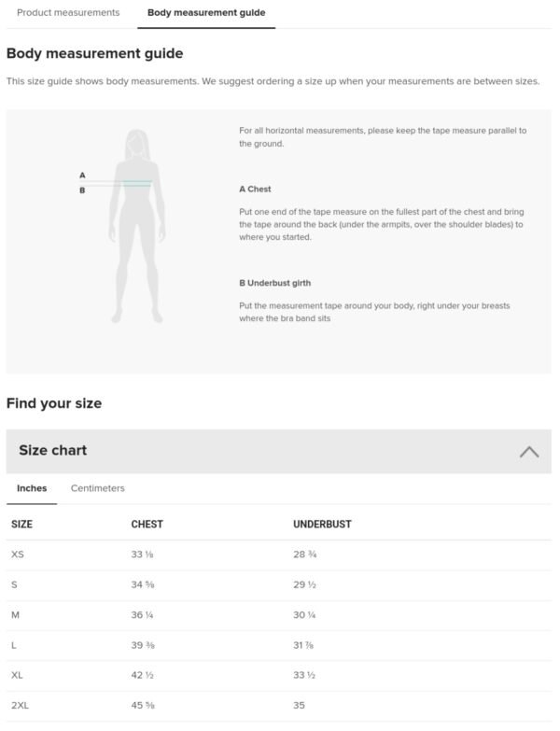Screen dimensions: 560x731
Task: Select the L size row
Action: tap(14, 645)
